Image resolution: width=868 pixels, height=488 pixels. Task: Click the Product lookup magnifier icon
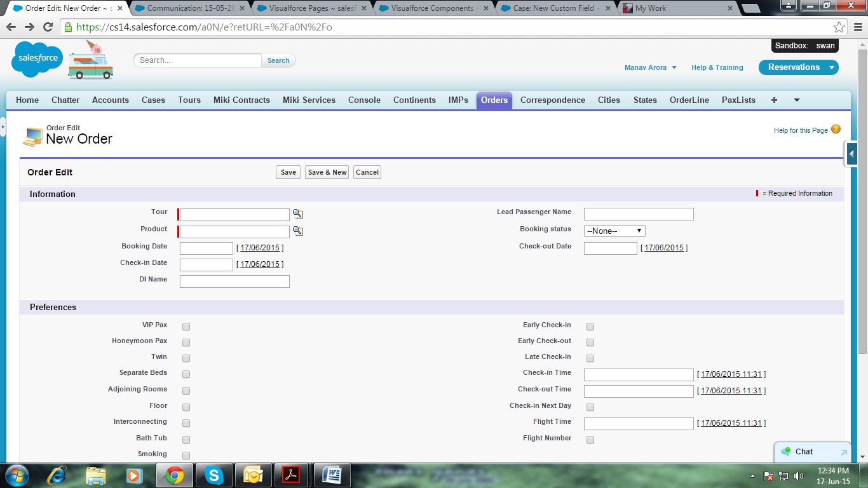pos(297,231)
